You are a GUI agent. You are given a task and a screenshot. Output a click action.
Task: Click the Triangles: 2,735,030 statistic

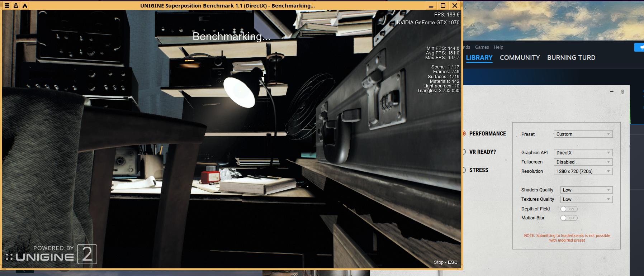click(x=438, y=91)
